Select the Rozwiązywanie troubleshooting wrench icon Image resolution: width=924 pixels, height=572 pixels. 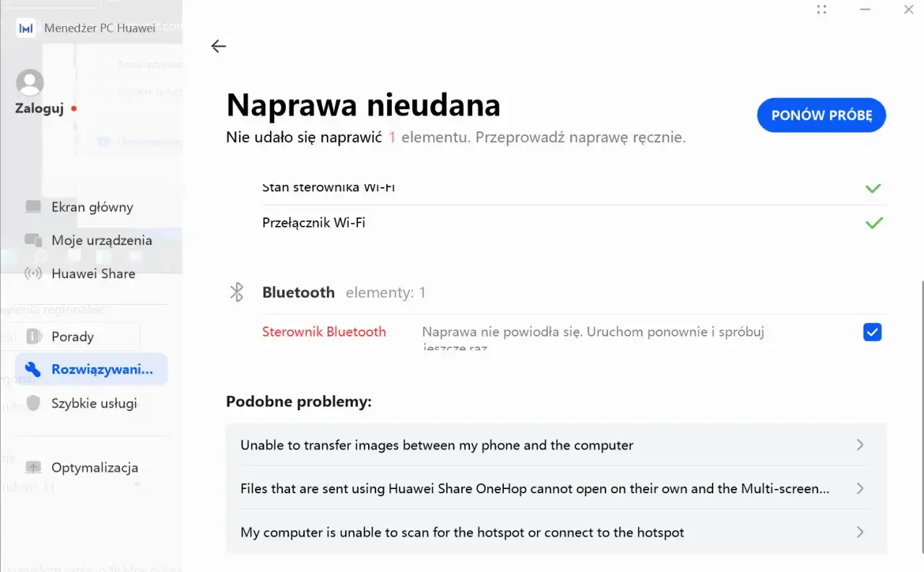[32, 369]
